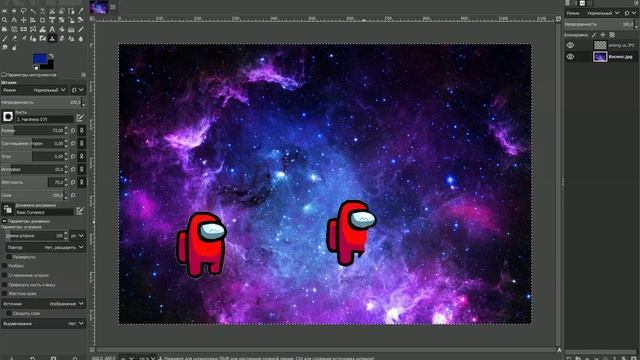The image size is (640, 360).
Task: Select the Alignment tool
Action: pos(33,20)
